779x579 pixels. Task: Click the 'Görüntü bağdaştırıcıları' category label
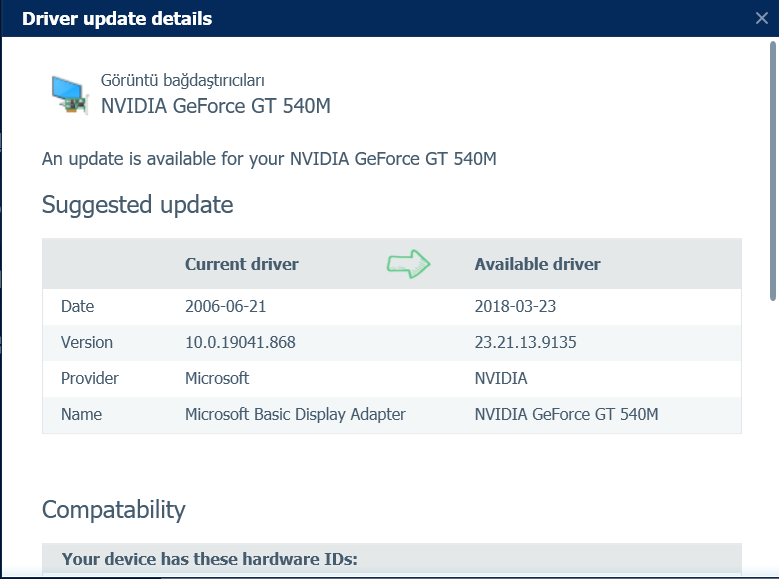pos(183,81)
